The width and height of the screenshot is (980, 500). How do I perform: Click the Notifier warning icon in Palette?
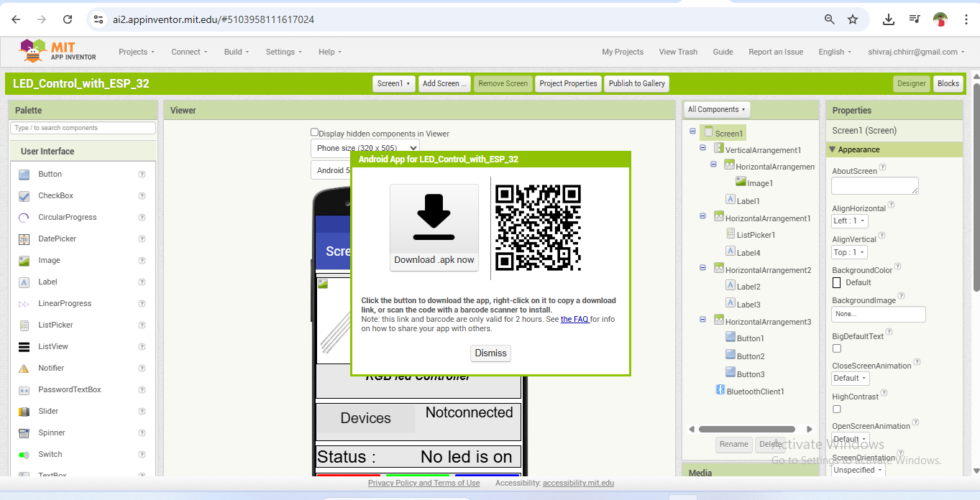tap(24, 369)
